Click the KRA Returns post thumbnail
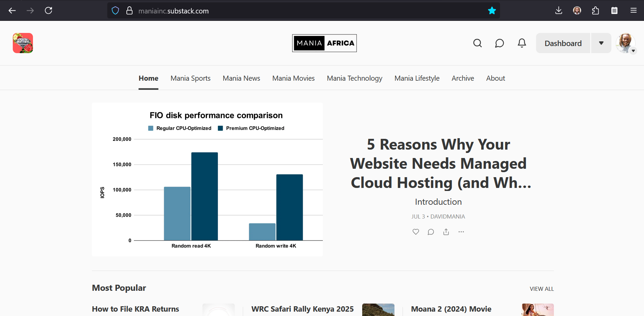 (x=219, y=310)
